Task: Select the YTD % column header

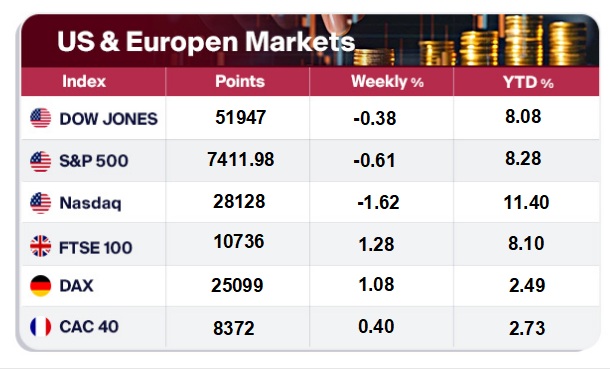Action: pos(528,82)
